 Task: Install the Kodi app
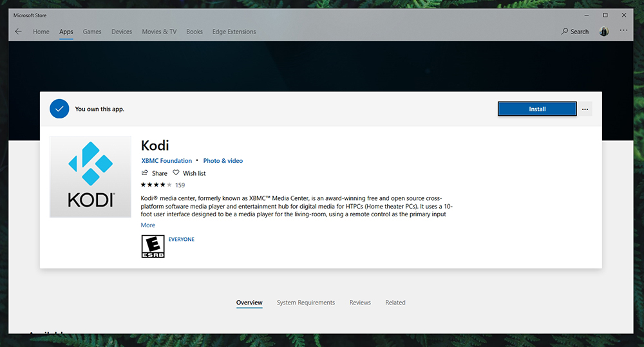[x=537, y=109]
